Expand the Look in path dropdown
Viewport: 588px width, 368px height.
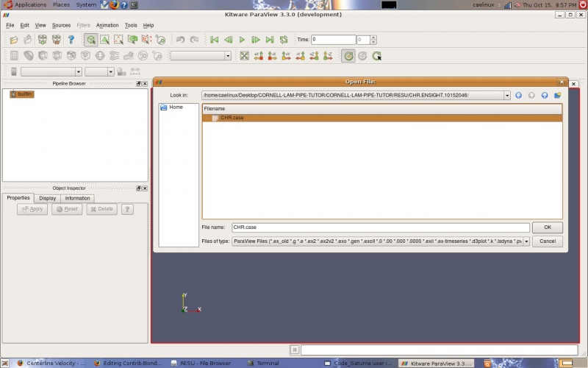coord(506,95)
